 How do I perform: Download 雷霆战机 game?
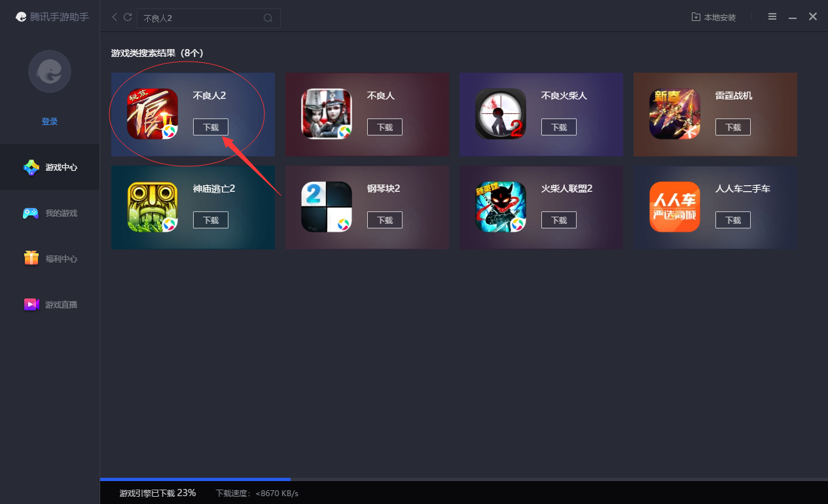click(733, 127)
